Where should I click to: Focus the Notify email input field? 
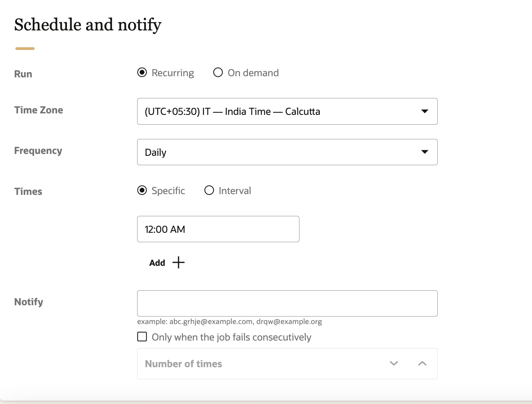tap(287, 303)
